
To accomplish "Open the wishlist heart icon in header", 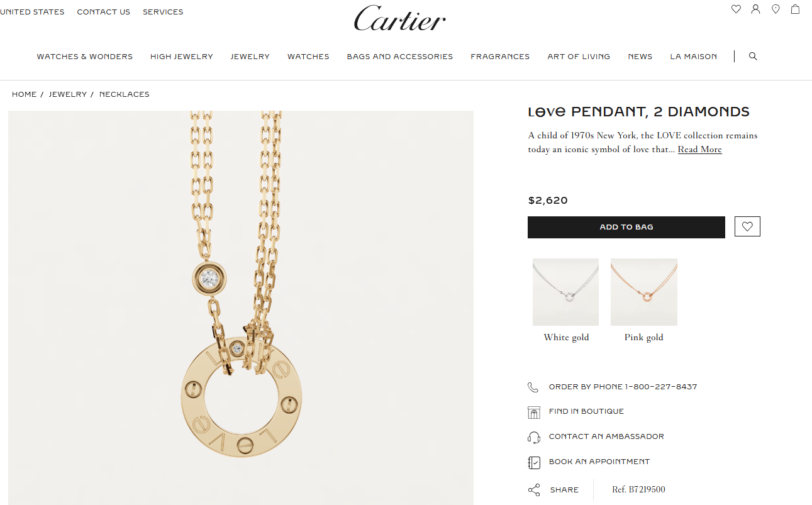I will (x=736, y=9).
